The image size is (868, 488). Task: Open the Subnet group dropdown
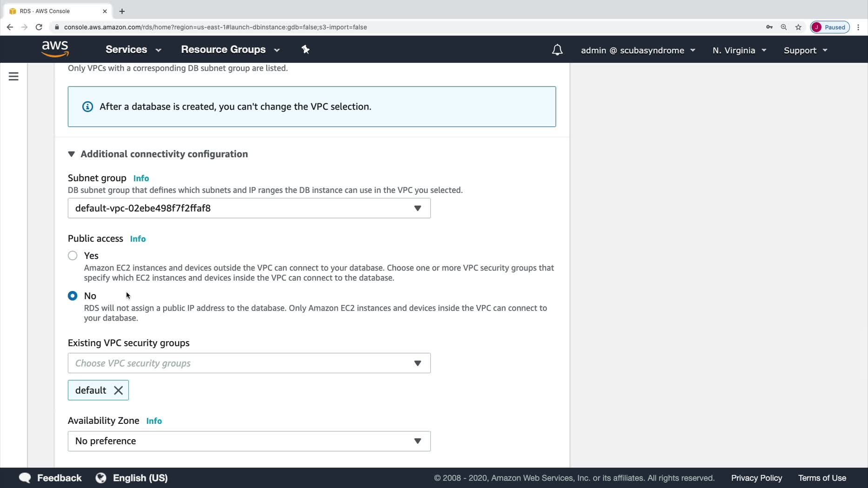pyautogui.click(x=249, y=208)
